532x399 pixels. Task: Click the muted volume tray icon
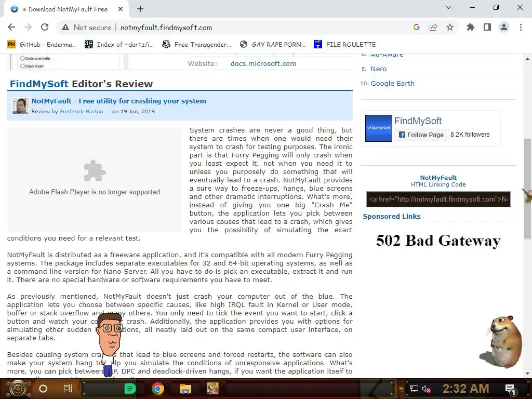(426, 389)
